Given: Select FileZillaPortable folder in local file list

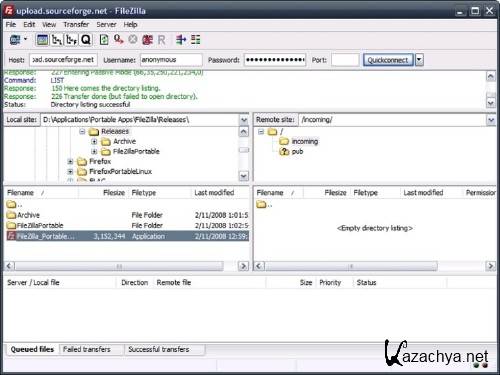Looking at the screenshot, I should pyautogui.click(x=127, y=226).
